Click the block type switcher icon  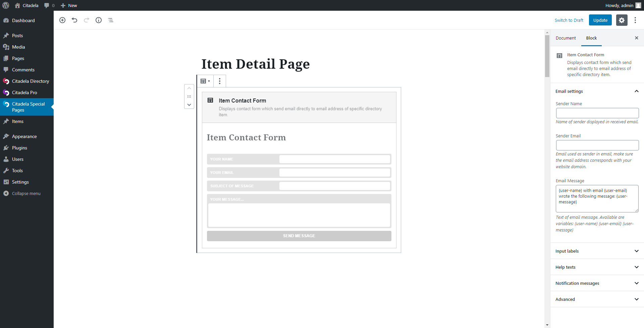tap(205, 81)
